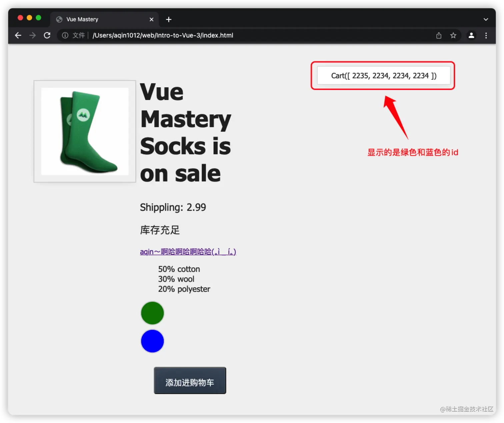
Task: Click the address bar URL
Action: click(x=163, y=35)
